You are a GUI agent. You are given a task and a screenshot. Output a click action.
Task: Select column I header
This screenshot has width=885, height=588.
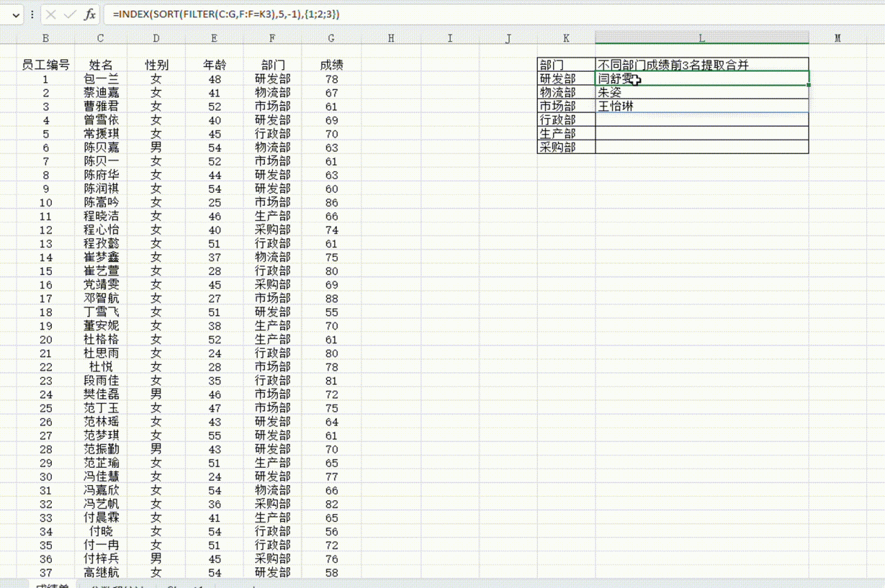tap(449, 39)
